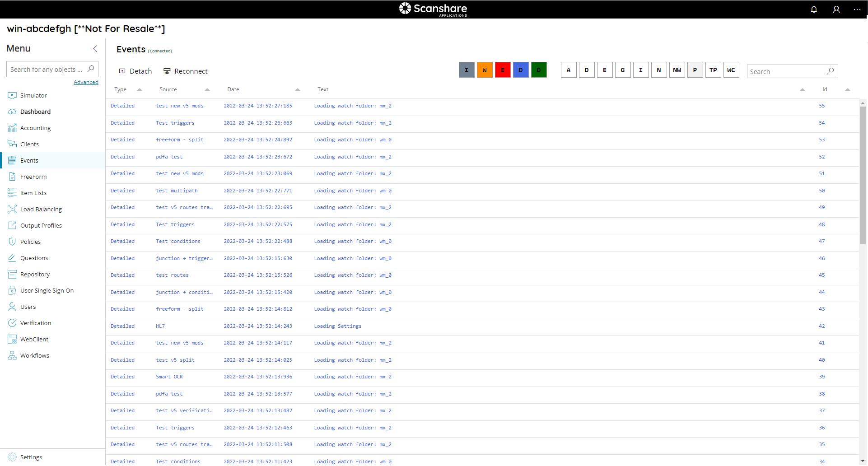
Task: Toggle the TP category filter button
Action: pos(713,70)
